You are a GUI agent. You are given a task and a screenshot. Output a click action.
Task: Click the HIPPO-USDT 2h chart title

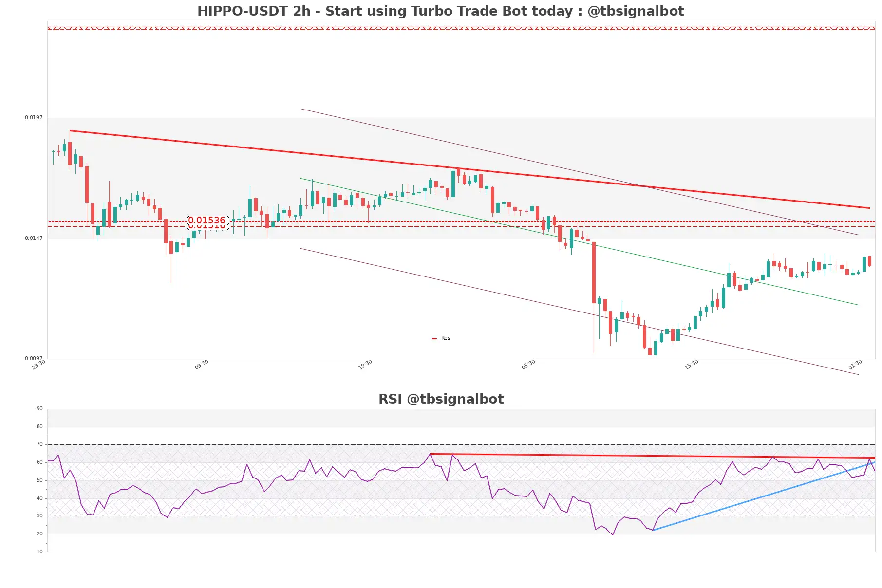440,11
